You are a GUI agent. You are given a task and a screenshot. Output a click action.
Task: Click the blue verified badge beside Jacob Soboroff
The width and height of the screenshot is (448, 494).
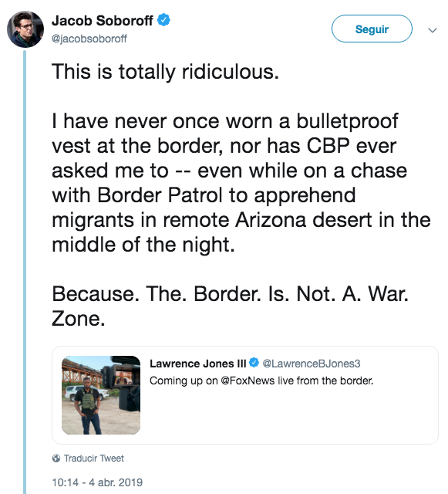pyautogui.click(x=163, y=20)
